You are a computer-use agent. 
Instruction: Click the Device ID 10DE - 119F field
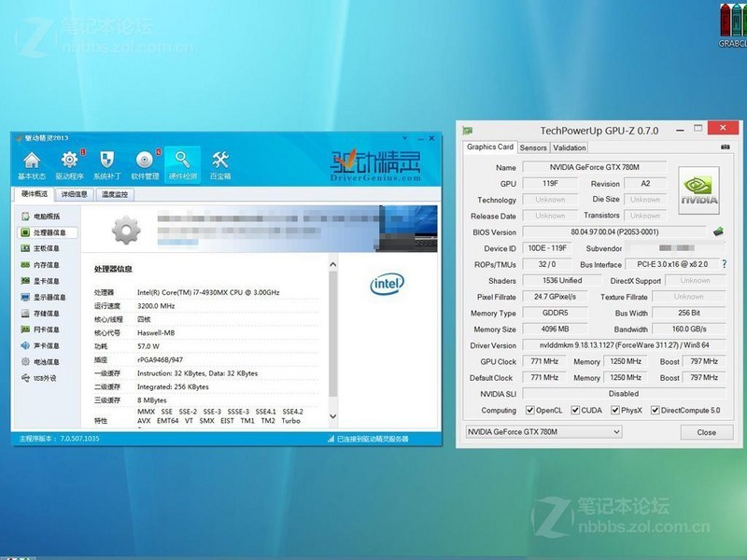pyautogui.click(x=547, y=248)
